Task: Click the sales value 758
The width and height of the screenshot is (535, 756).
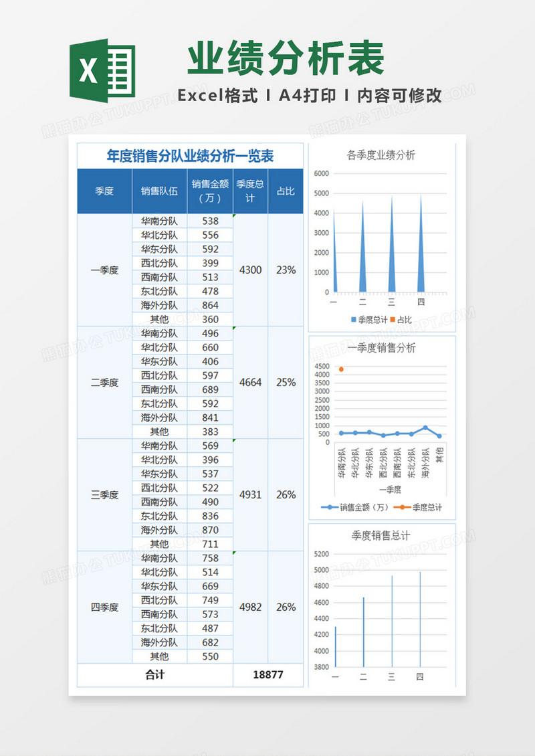Action: 210,559
